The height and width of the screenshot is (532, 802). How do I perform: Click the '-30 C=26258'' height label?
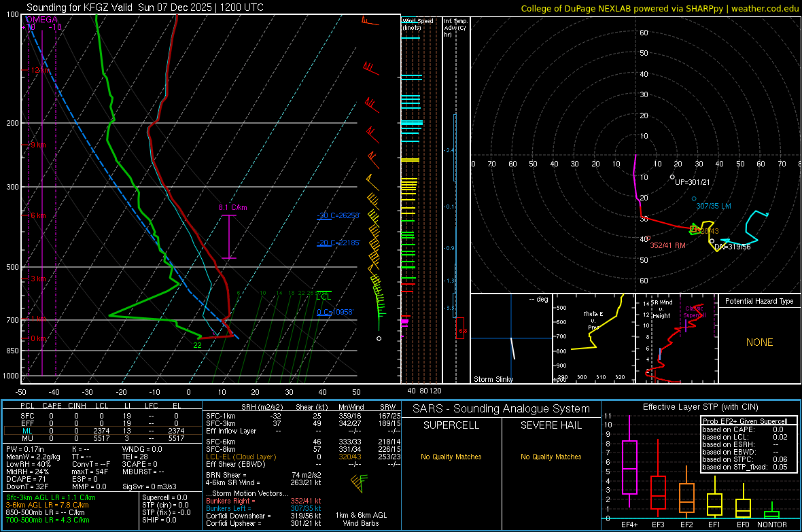(338, 215)
